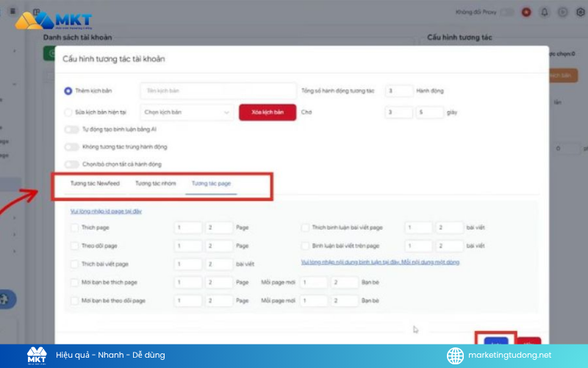Image resolution: width=588 pixels, height=368 pixels.
Task: Click the Cấu hình tương tác tài khoản title
Action: point(114,59)
